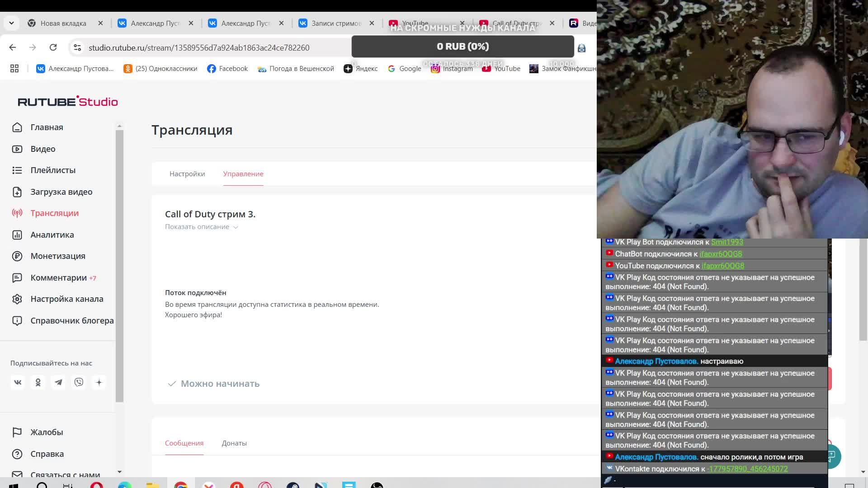Screen dimensions: 868x488
Task: Click the Загрузка видео upload icon
Action: (17, 192)
